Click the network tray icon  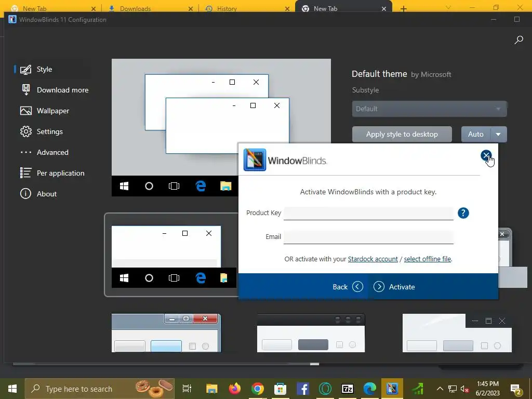point(453,389)
